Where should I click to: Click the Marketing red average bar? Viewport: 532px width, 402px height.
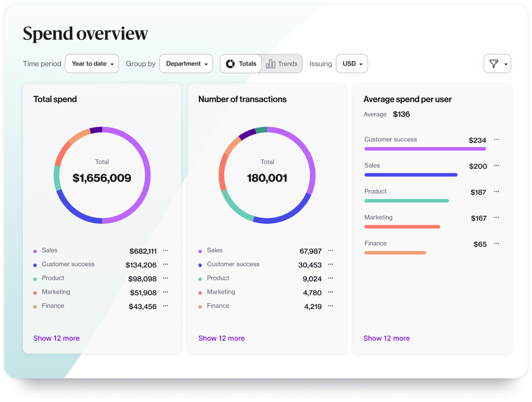point(402,227)
